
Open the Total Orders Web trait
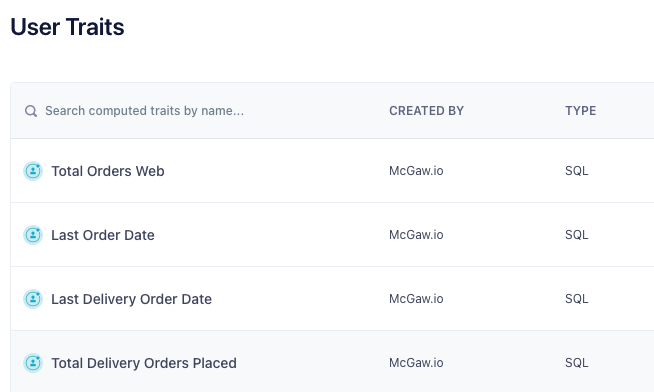click(108, 171)
